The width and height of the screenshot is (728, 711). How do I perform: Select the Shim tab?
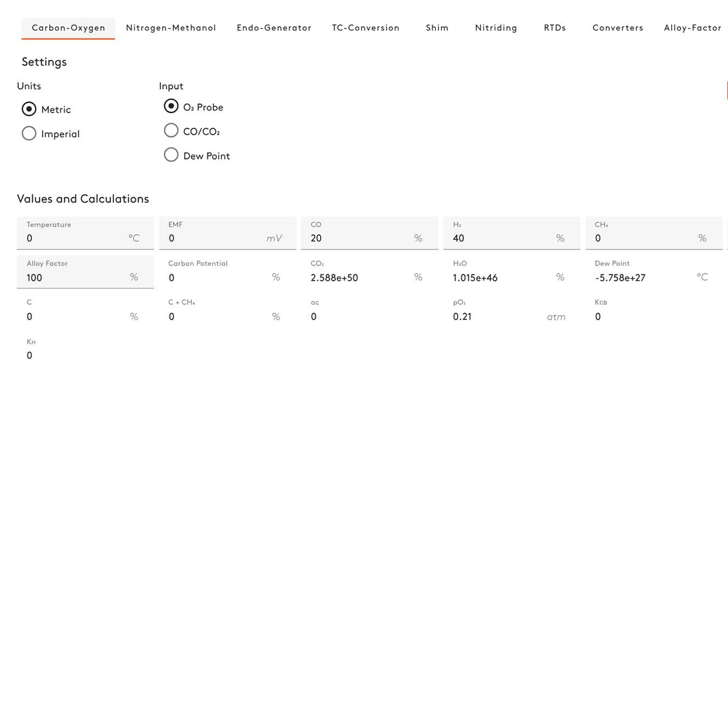[437, 28]
